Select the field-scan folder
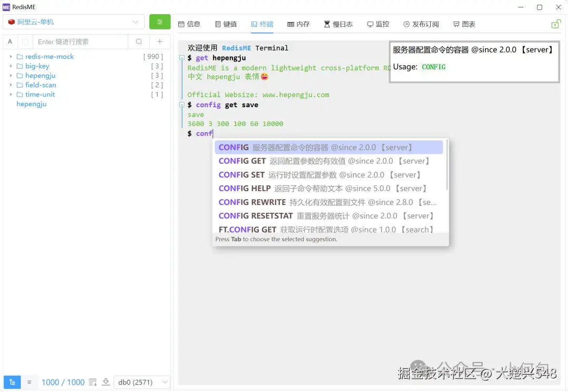 (x=40, y=85)
